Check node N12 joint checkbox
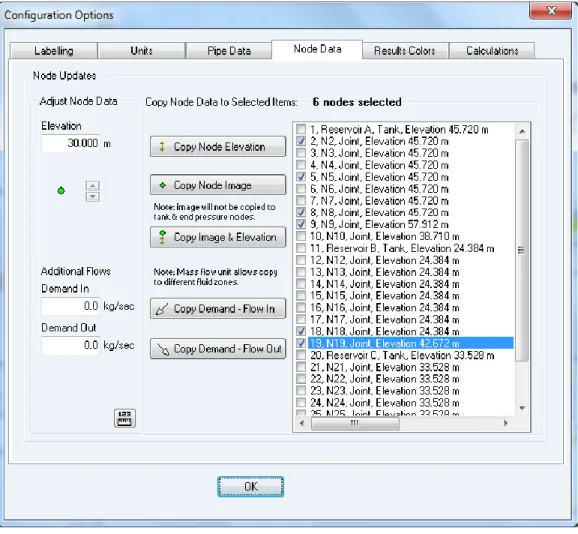 click(x=301, y=260)
